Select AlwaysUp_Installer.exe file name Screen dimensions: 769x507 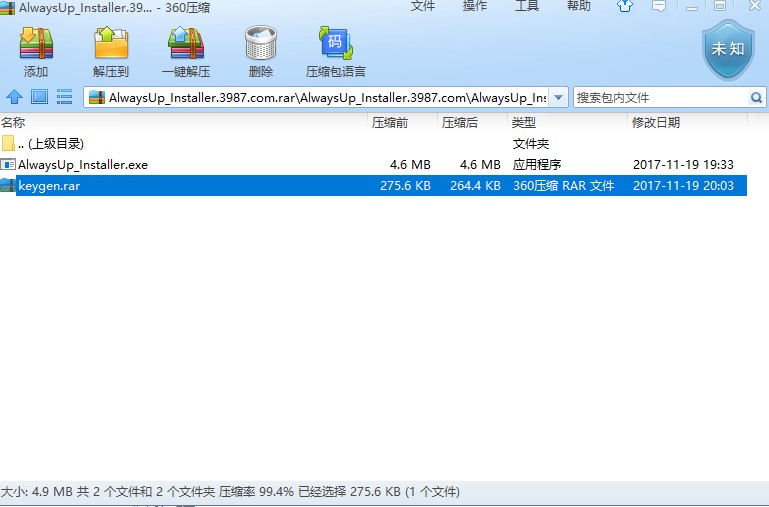(x=83, y=165)
